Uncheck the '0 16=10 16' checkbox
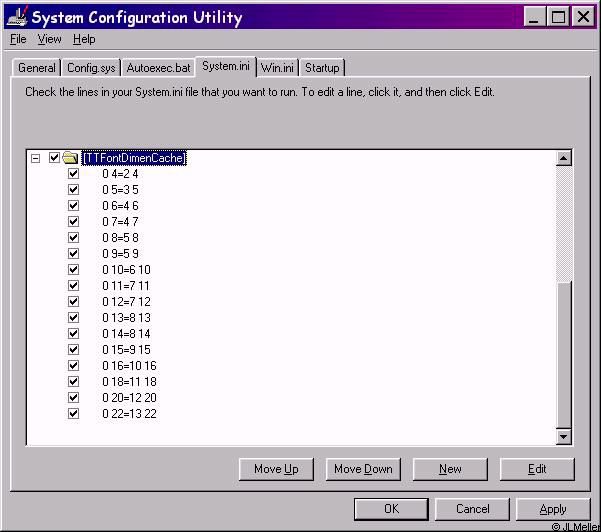This screenshot has width=601, height=532. [x=73, y=366]
